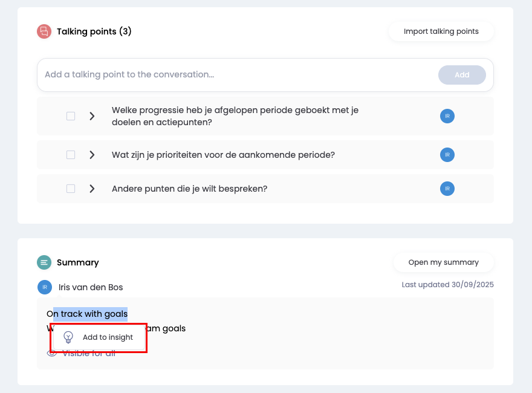Check the 'Welke progressie' talking point checkbox
The image size is (532, 393).
pos(71,116)
